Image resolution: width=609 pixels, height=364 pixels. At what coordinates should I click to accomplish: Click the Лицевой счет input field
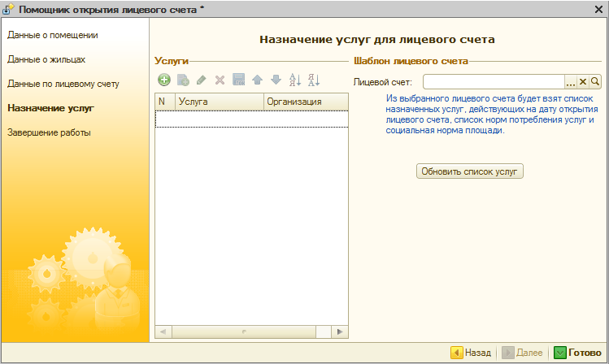click(493, 82)
